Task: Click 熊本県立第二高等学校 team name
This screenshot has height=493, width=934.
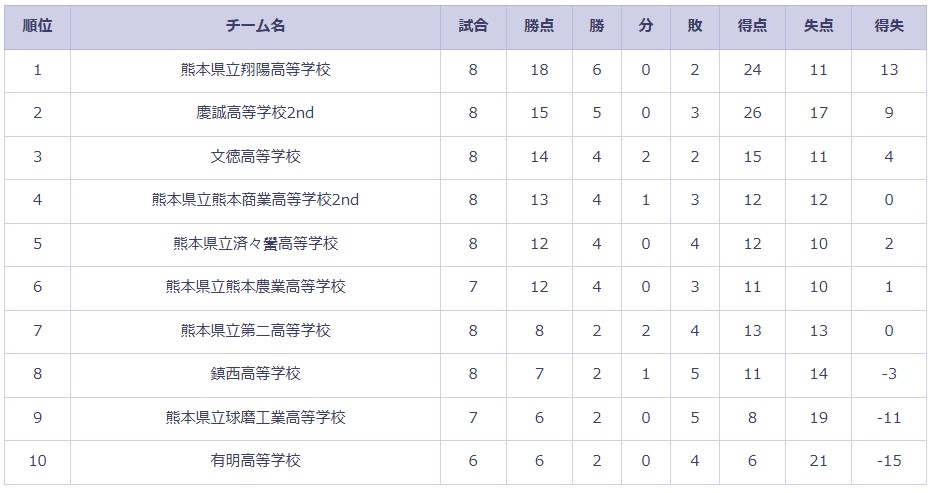Action: [x=256, y=330]
